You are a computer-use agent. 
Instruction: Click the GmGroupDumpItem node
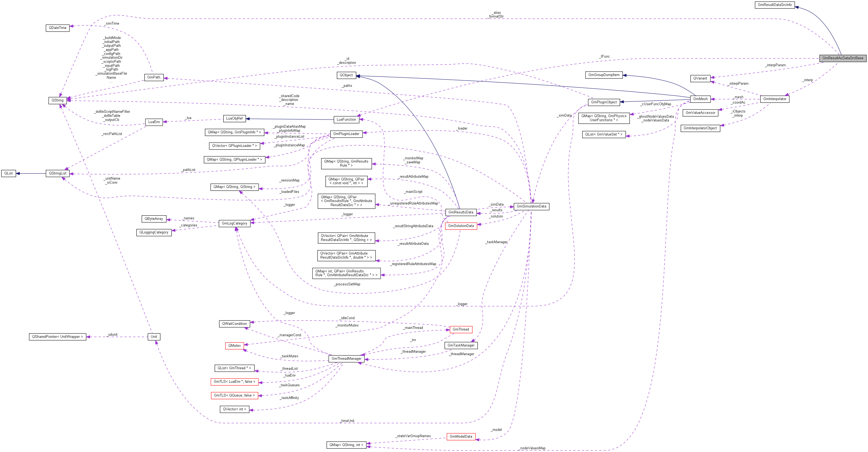[604, 75]
